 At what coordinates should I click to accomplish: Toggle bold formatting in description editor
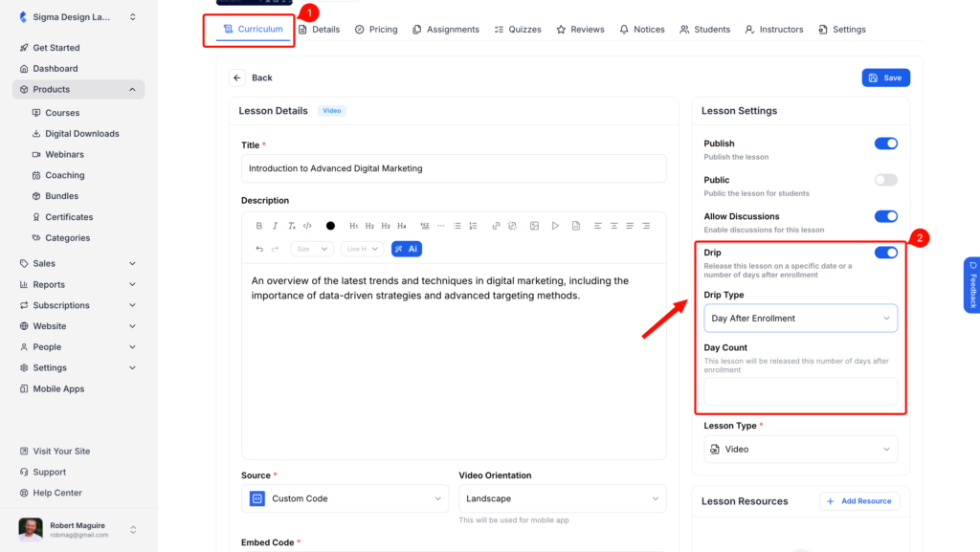tap(258, 226)
